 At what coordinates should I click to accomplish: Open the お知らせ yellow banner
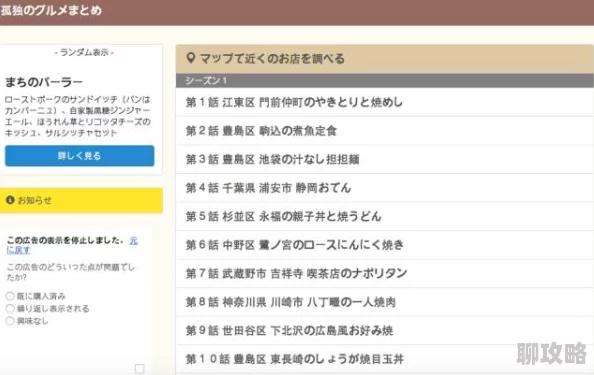pyautogui.click(x=81, y=200)
